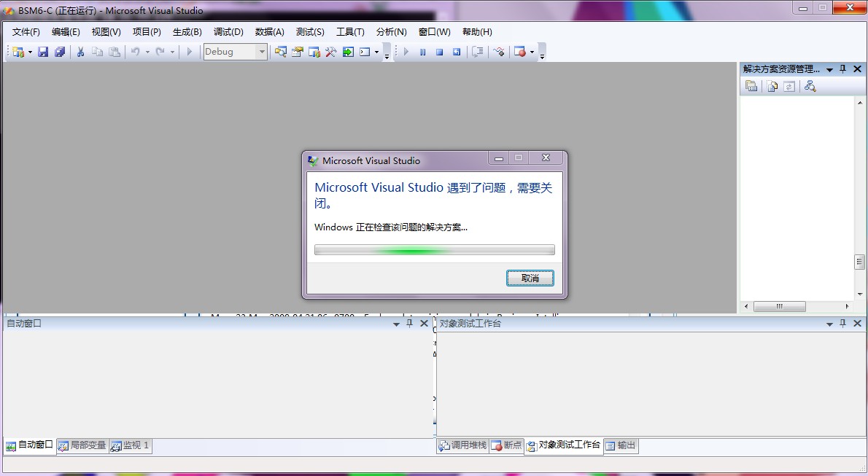The width and height of the screenshot is (868, 476).
Task: Click the Undo arrow icon
Action: tap(135, 52)
